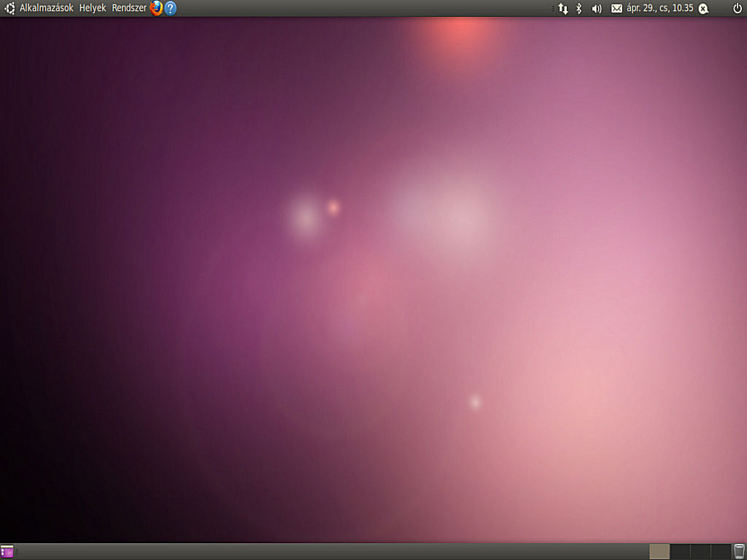Click the show desktop button
The image size is (747, 560).
[x=8, y=551]
